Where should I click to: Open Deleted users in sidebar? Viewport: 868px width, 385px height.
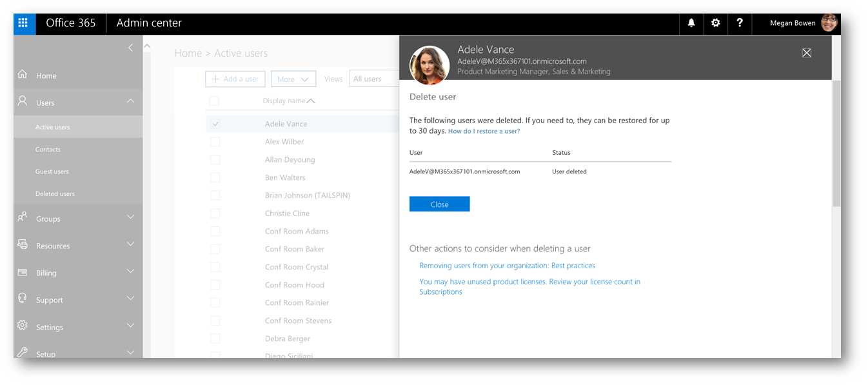click(55, 193)
